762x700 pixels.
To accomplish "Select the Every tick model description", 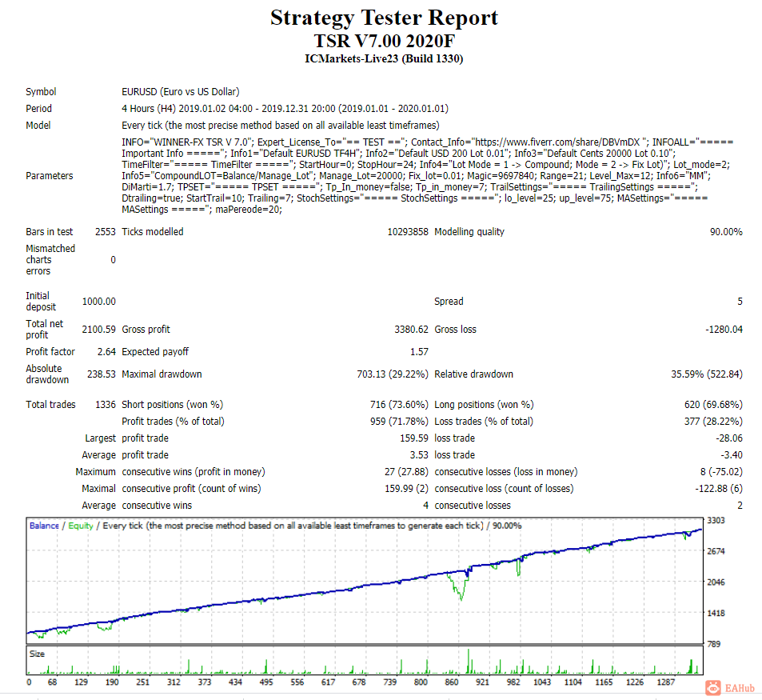I will (x=281, y=126).
